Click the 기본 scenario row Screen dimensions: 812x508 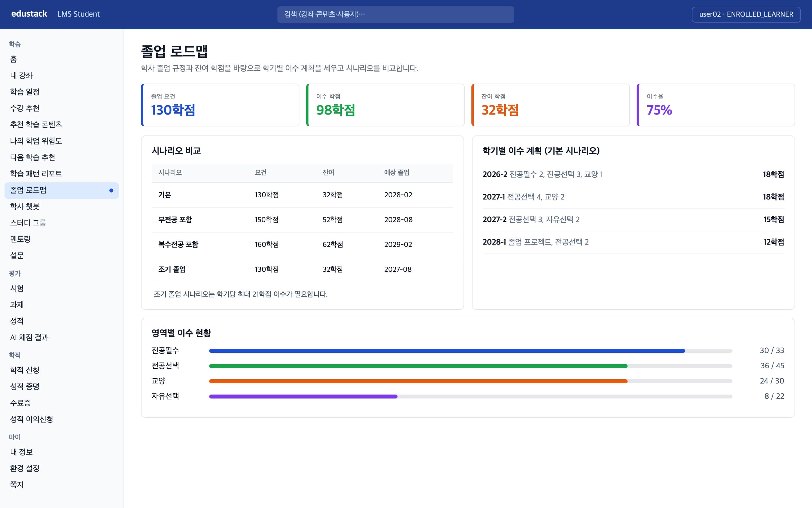tap(302, 195)
